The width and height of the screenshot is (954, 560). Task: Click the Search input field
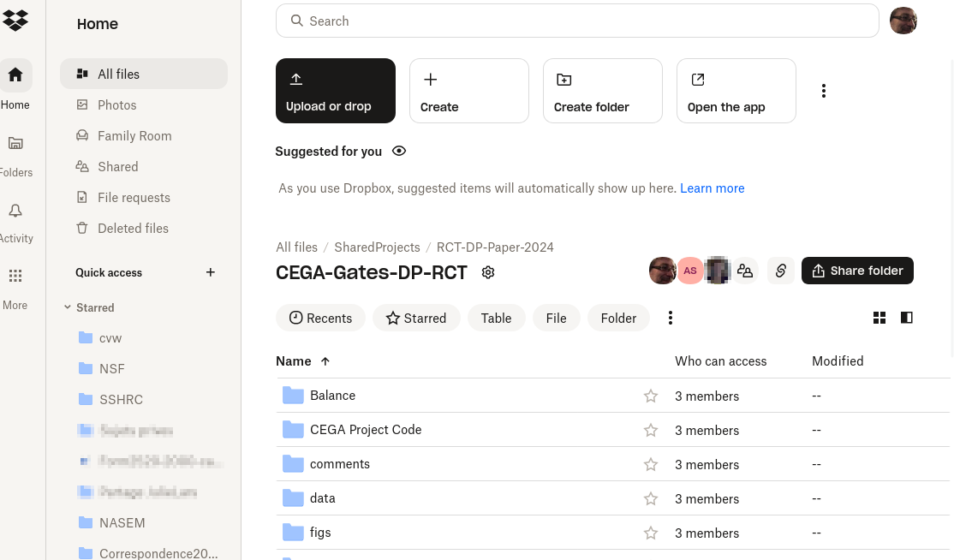click(x=576, y=21)
